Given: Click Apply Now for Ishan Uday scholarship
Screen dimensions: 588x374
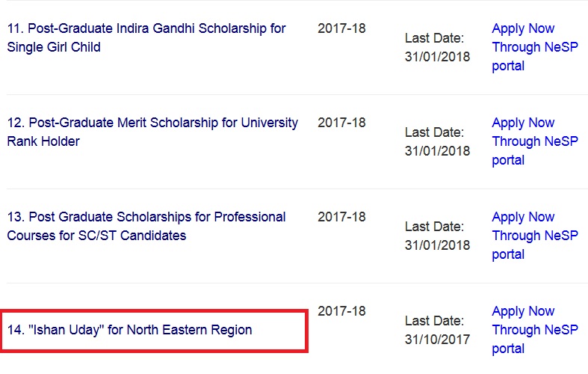Looking at the screenshot, I should [523, 312].
